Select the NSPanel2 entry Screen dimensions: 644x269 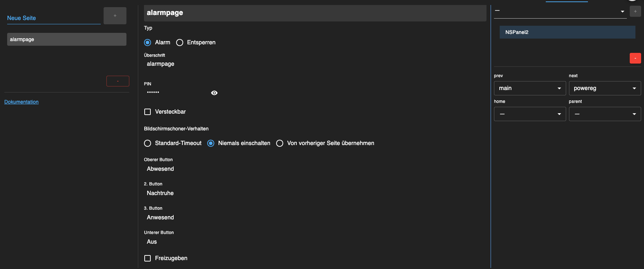[x=567, y=32]
